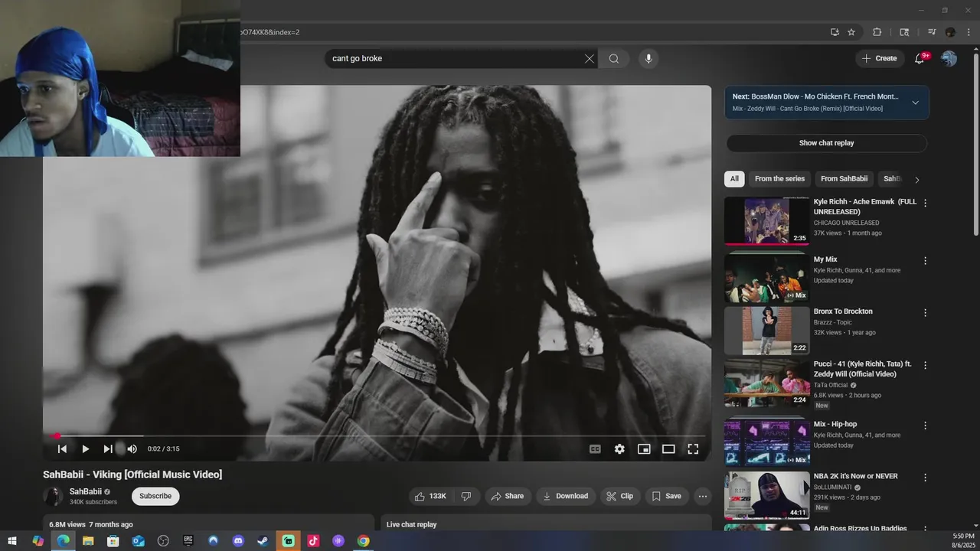
Task: Skip to the previous video
Action: click(x=62, y=449)
